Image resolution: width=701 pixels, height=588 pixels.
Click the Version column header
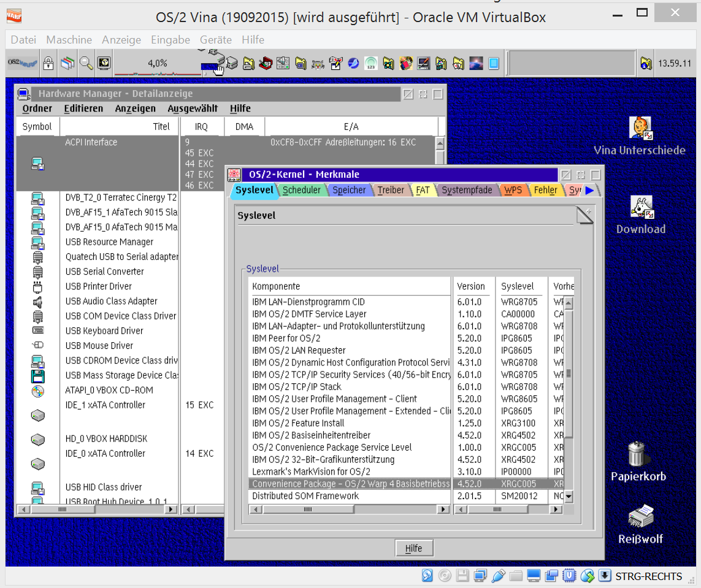coord(471,286)
